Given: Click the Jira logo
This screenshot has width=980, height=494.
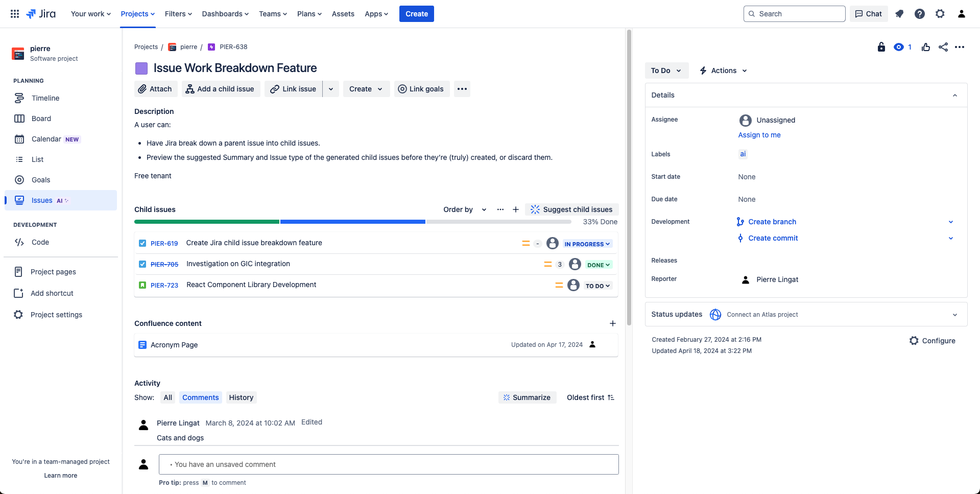Looking at the screenshot, I should [x=41, y=14].
